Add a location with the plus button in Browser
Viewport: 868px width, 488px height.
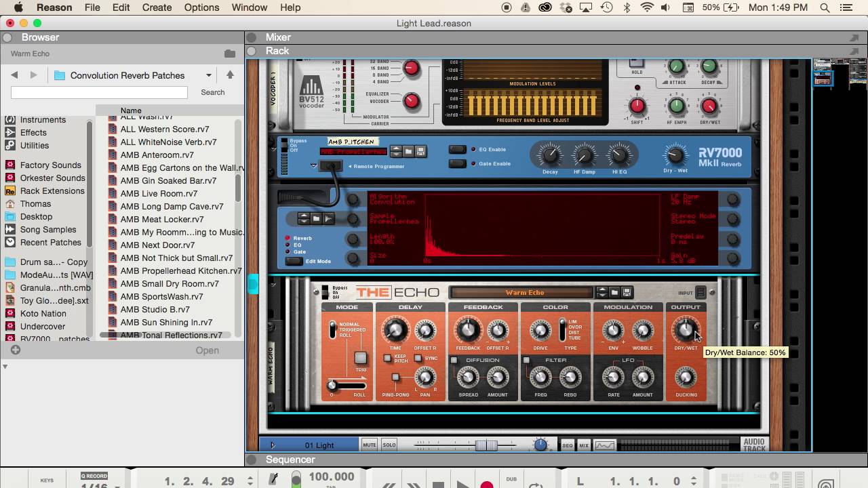pyautogui.click(x=16, y=350)
